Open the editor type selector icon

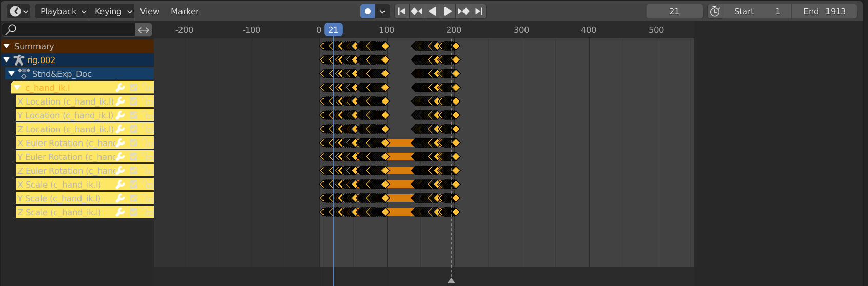pyautogui.click(x=18, y=11)
